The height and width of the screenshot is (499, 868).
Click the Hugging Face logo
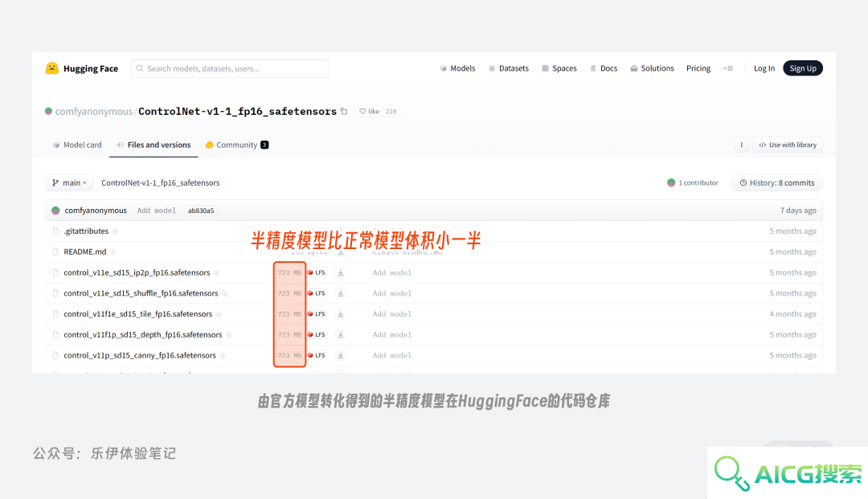coord(81,68)
